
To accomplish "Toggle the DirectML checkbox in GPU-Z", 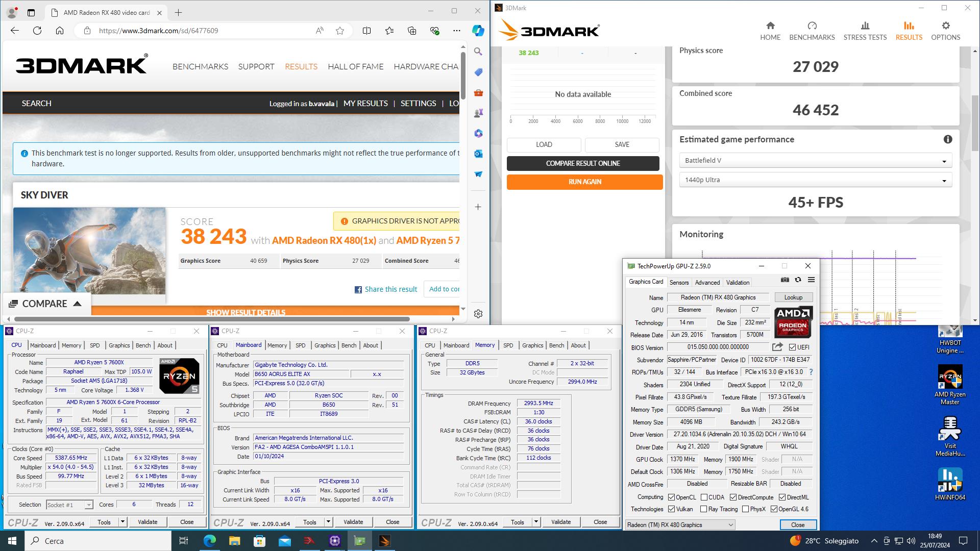I will 782,497.
